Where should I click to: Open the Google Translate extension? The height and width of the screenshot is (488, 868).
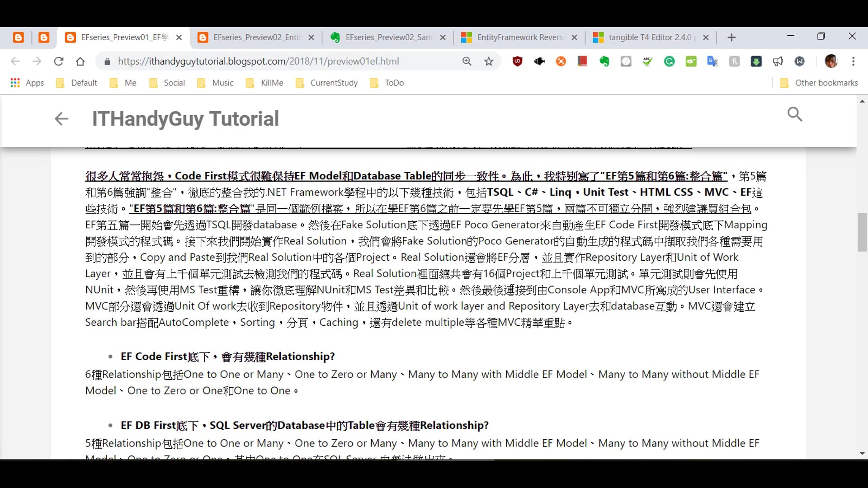pos(713,61)
